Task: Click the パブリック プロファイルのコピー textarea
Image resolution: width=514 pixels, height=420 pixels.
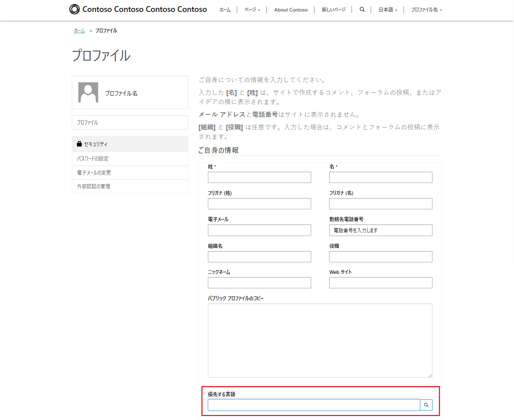Action: tap(320, 341)
